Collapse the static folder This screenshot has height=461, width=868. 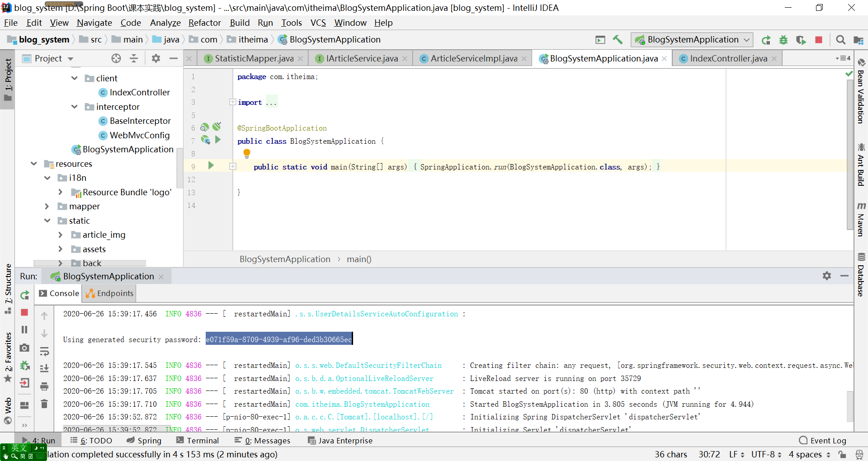(47, 221)
